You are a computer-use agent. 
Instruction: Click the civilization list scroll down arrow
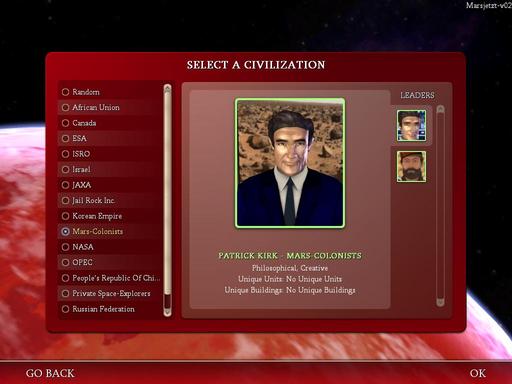(x=167, y=312)
